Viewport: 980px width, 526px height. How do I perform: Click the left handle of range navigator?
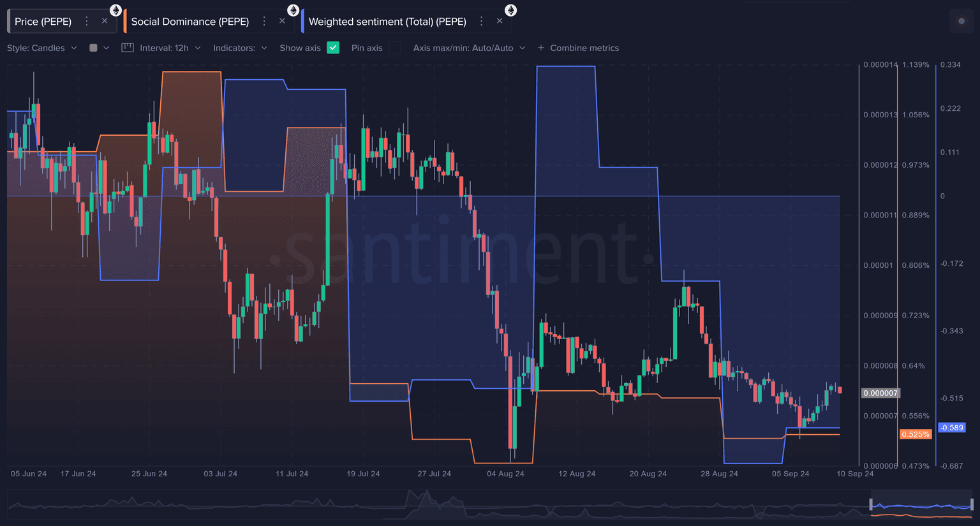click(871, 505)
